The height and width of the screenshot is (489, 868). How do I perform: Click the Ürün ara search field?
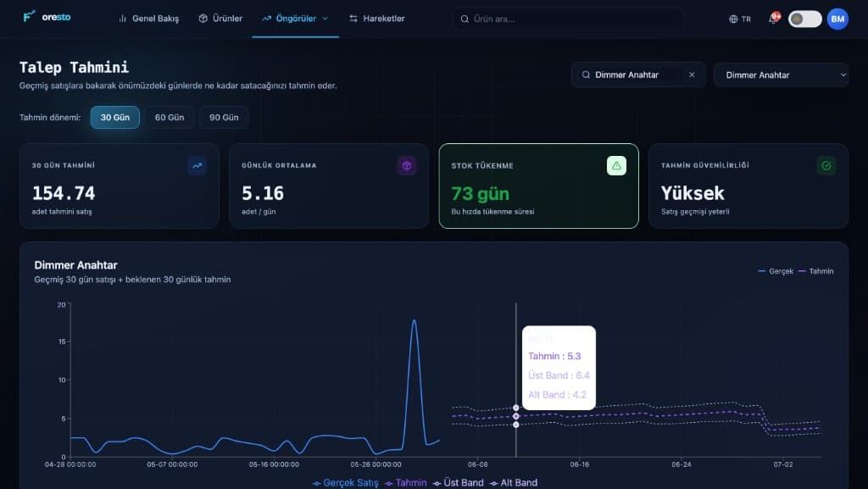click(567, 19)
